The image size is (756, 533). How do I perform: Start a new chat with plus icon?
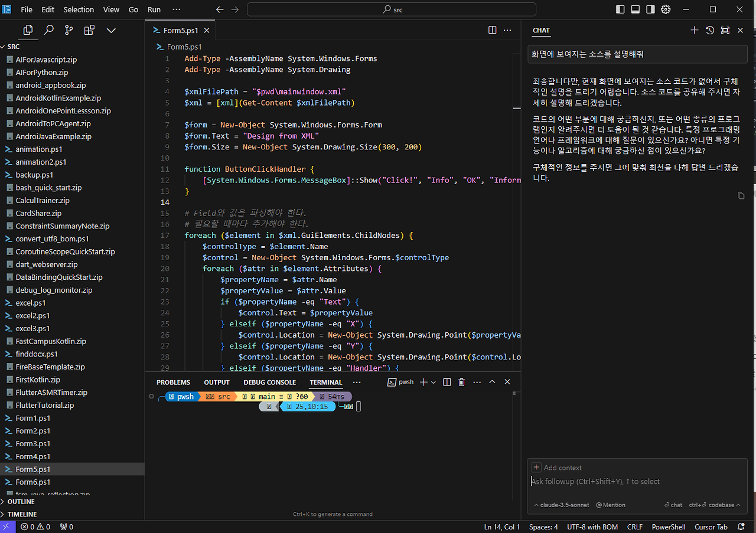[695, 30]
